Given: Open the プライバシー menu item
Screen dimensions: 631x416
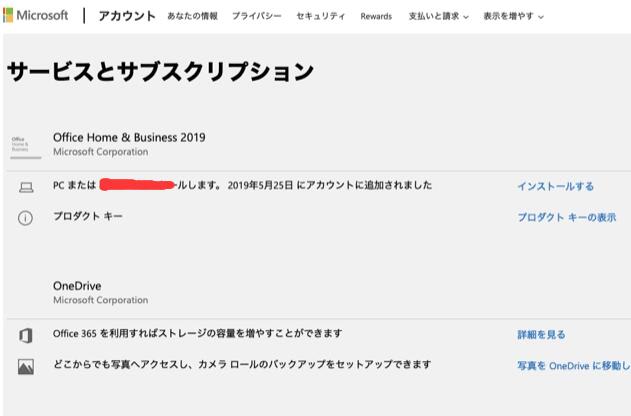Looking at the screenshot, I should pos(257,16).
